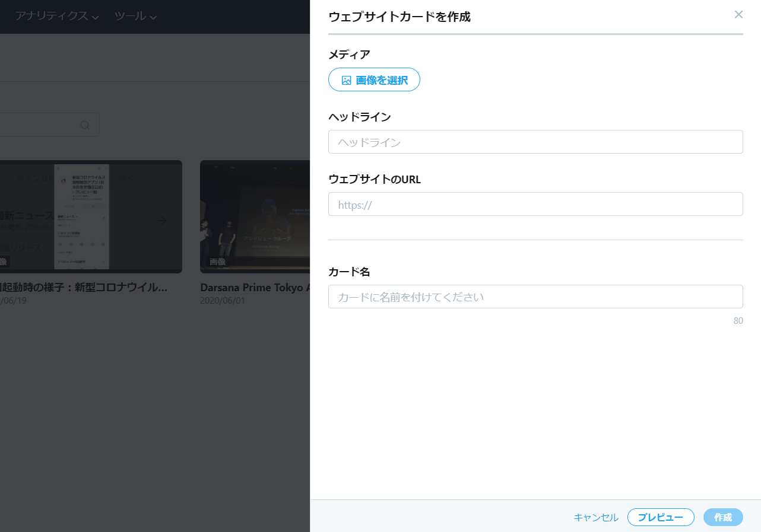
Task: Click the 作成 button
Action: [723, 517]
